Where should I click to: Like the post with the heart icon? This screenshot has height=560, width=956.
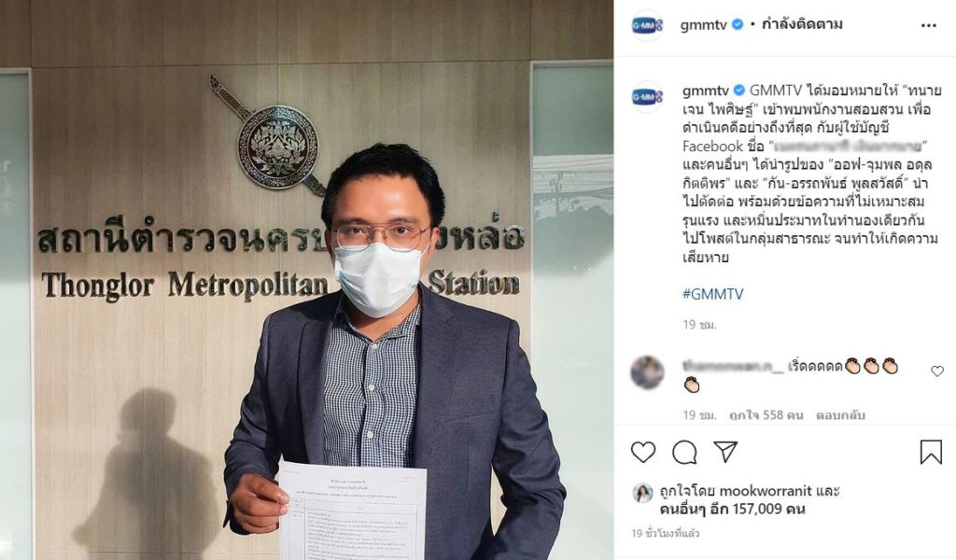pyautogui.click(x=642, y=452)
